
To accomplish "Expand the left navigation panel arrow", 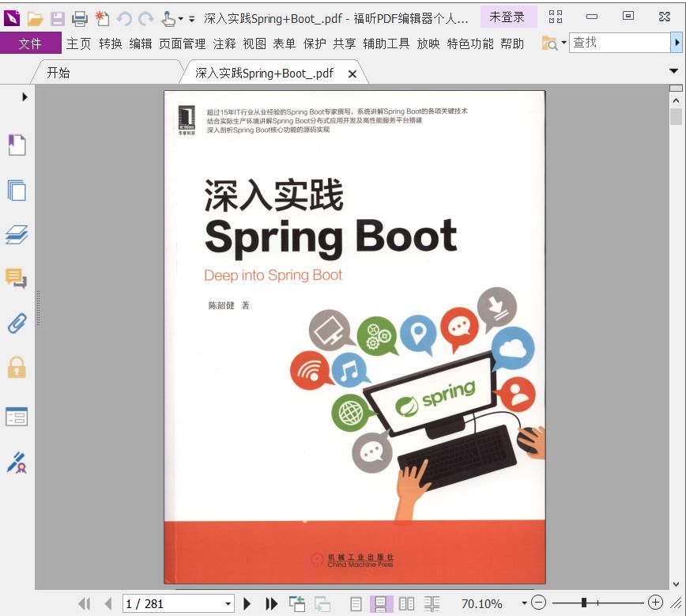I will pyautogui.click(x=25, y=96).
